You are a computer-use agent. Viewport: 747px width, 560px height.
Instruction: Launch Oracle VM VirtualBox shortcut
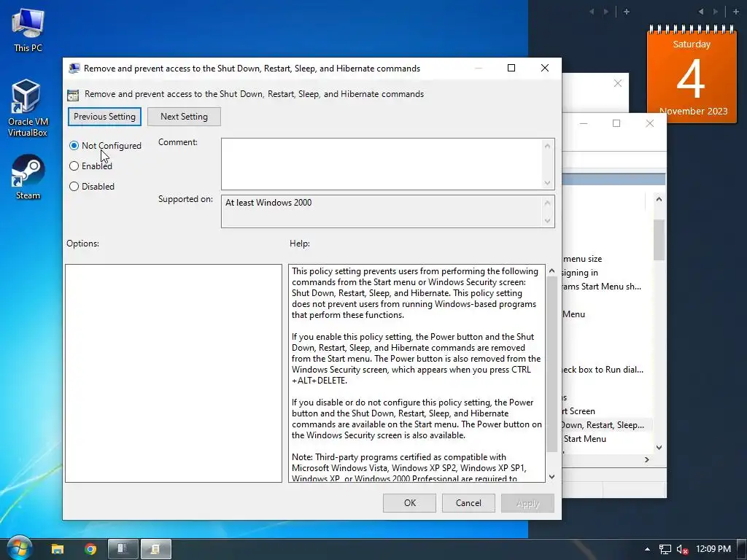tap(28, 108)
